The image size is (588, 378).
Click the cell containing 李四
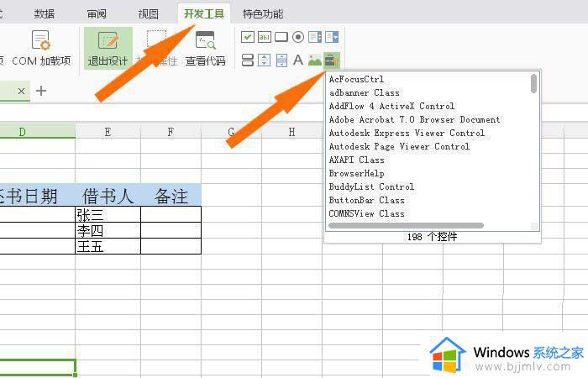pyautogui.click(x=108, y=230)
